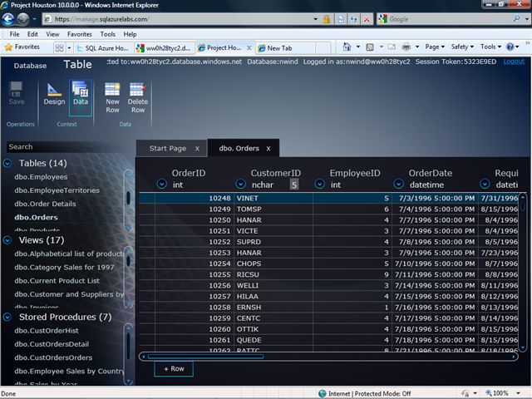Open the Safety menu dropdown

(462, 47)
